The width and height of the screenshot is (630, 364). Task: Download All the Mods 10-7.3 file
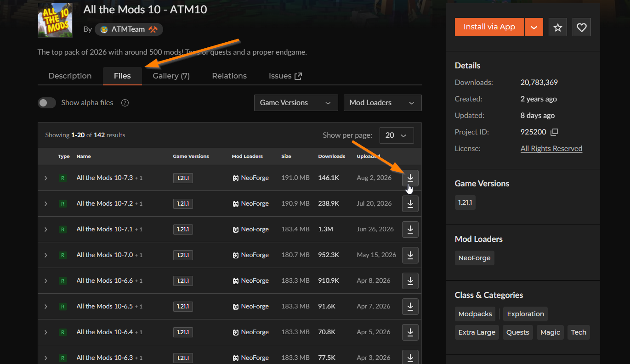(410, 178)
